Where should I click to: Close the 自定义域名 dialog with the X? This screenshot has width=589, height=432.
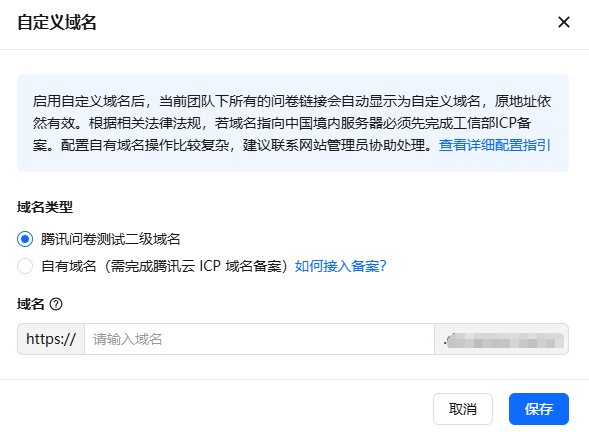tap(564, 22)
